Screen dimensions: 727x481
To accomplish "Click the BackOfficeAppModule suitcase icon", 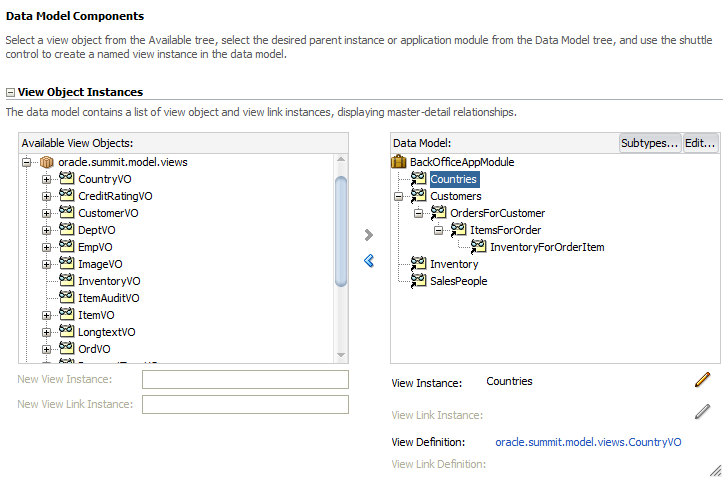I will pyautogui.click(x=399, y=162).
